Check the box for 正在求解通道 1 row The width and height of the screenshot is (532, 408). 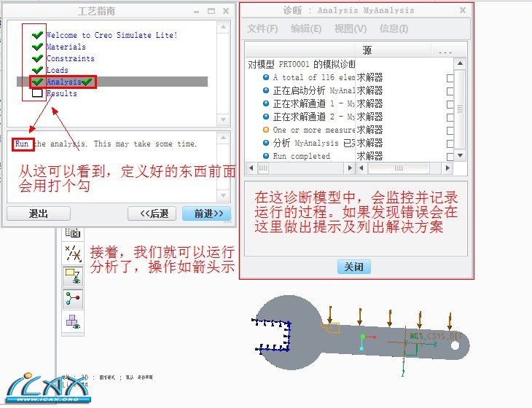click(x=450, y=104)
